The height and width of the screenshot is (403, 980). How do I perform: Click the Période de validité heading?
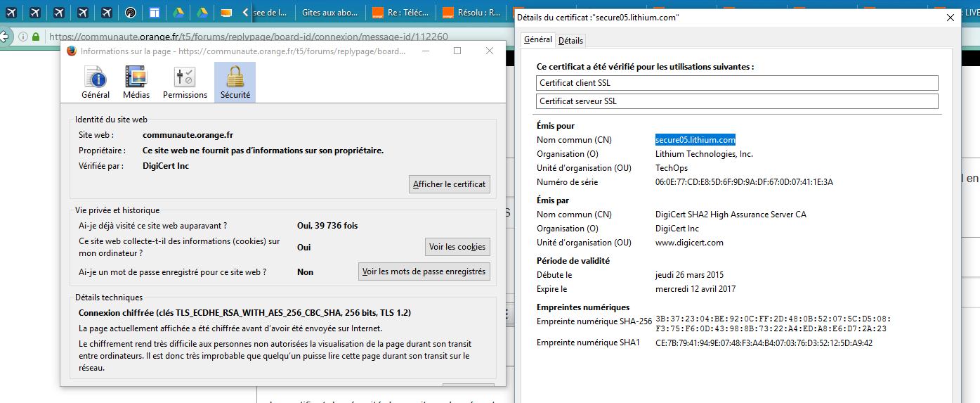(x=573, y=261)
